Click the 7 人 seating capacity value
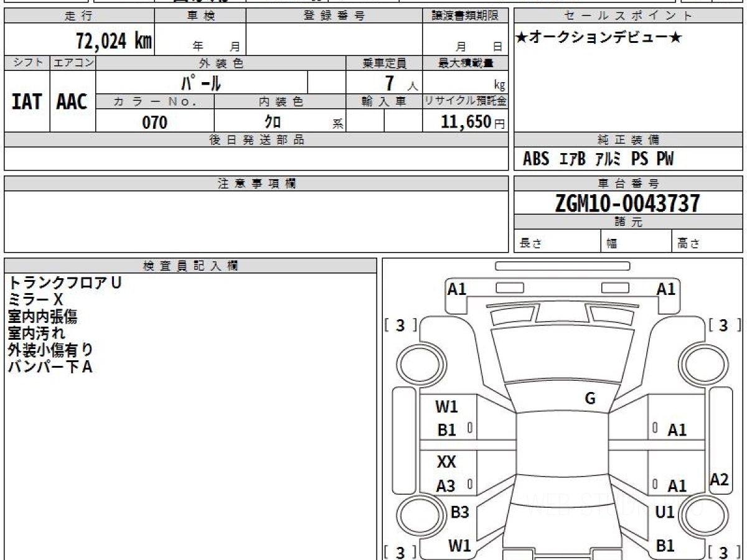 point(401,83)
